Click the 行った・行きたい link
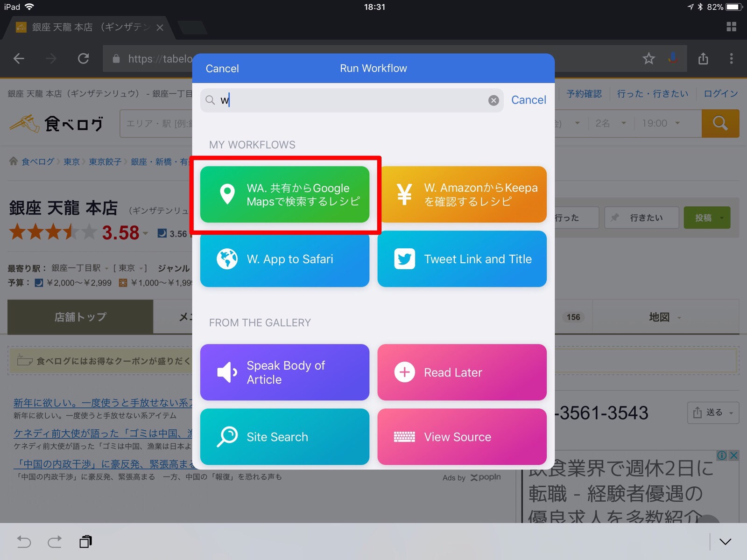Viewport: 747px width, 560px height. coord(652,94)
